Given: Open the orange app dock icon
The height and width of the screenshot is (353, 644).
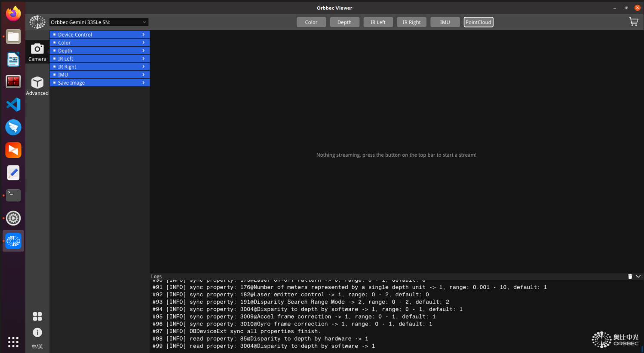Looking at the screenshot, I should pos(13,150).
